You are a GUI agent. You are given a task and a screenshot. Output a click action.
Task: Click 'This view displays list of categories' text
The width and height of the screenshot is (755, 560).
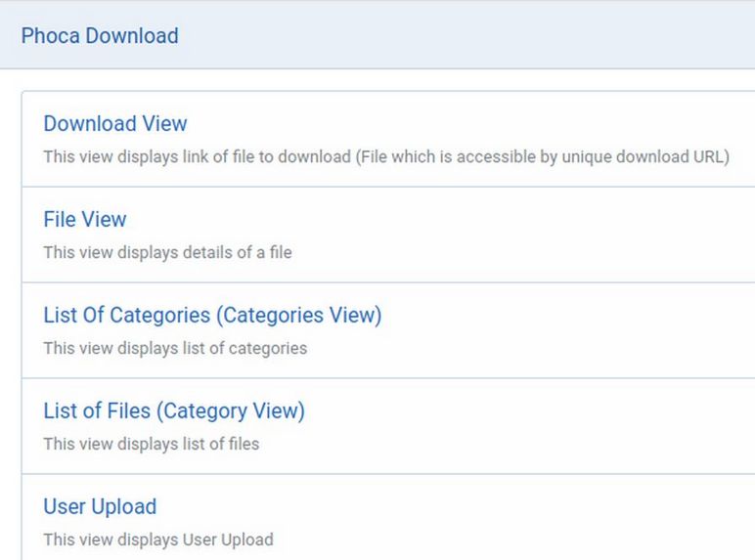pos(175,348)
